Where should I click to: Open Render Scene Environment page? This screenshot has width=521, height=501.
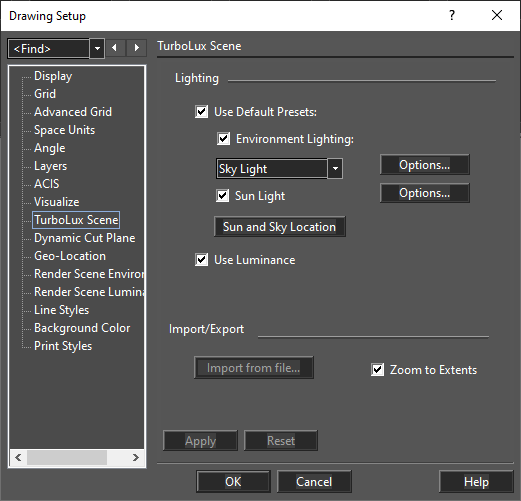(x=89, y=274)
